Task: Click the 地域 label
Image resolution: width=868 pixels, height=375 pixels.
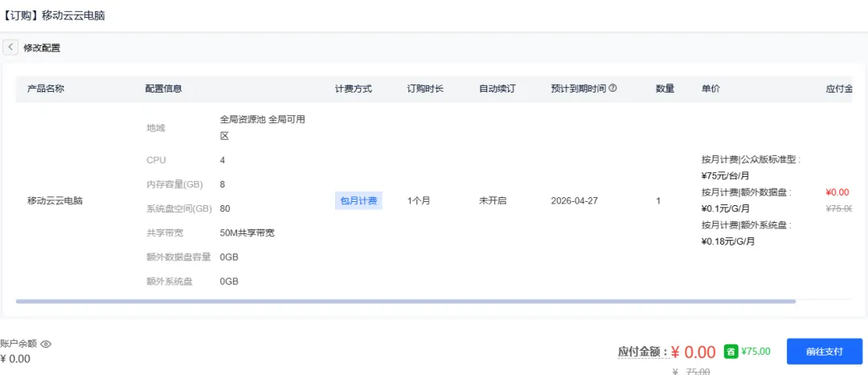Action: pos(156,128)
